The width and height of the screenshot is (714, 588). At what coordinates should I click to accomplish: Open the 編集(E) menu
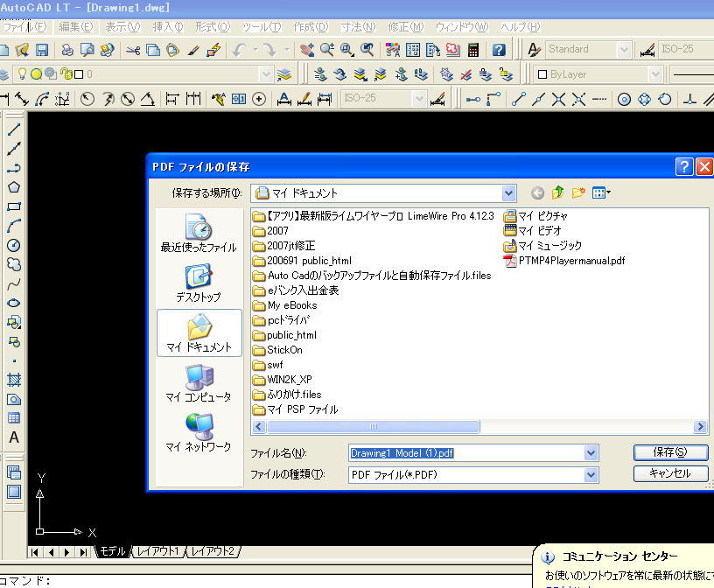tap(75, 27)
